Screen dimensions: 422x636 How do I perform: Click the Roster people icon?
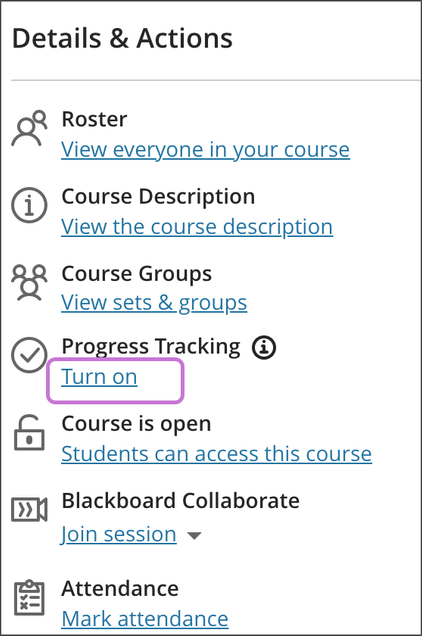click(x=29, y=128)
